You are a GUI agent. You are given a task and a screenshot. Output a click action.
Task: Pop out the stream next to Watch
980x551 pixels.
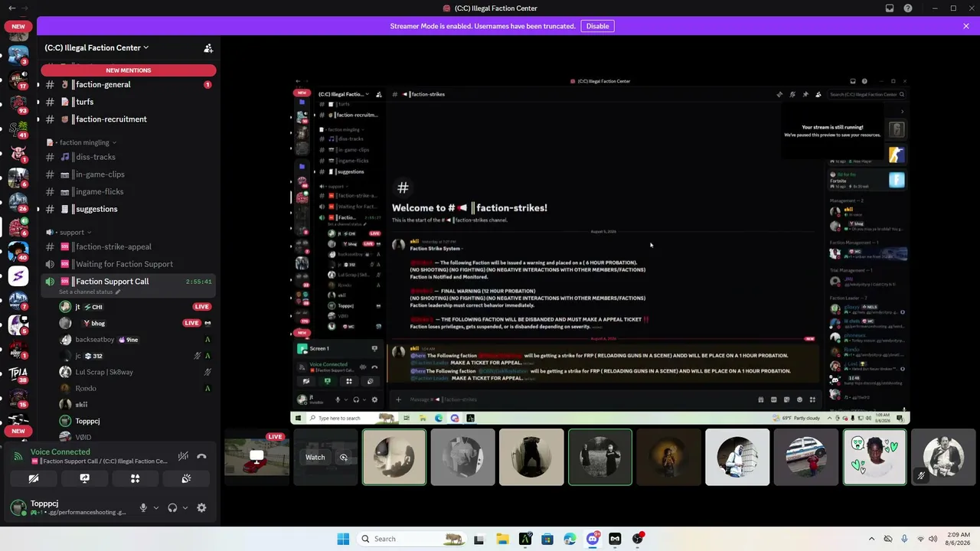344,458
